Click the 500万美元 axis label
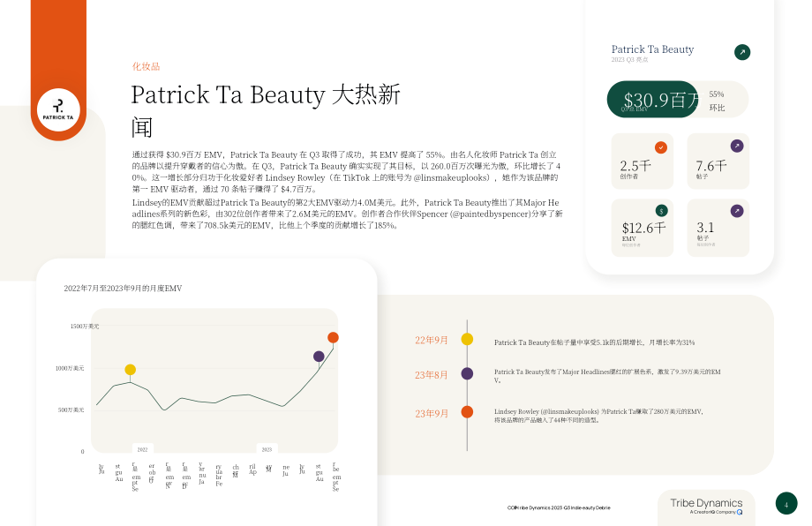 tap(71, 410)
